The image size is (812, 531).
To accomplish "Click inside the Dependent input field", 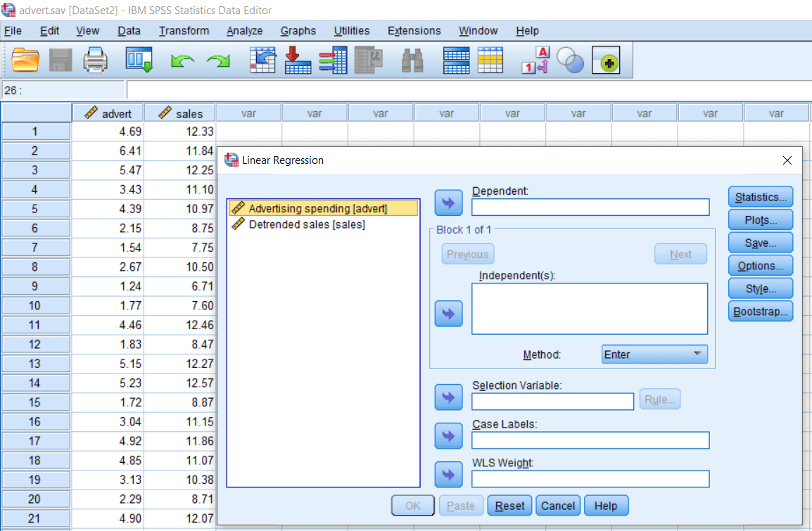I will point(590,207).
